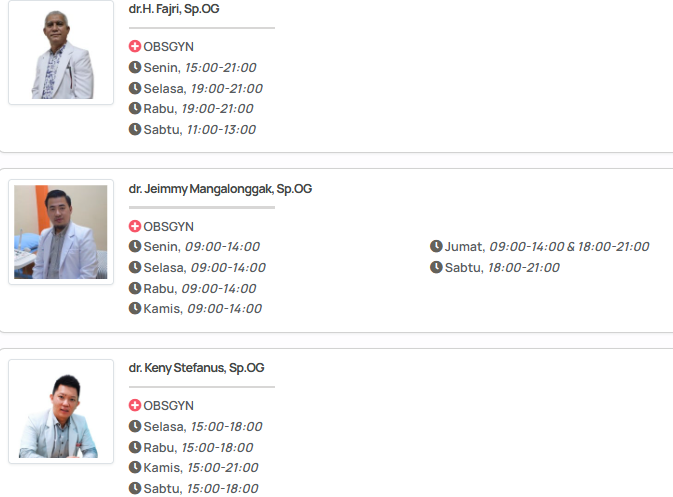This screenshot has height=497, width=673.
Task: Click clock icon beside Fajri's Sabtu 11:00-13:00
Action: [x=135, y=130]
